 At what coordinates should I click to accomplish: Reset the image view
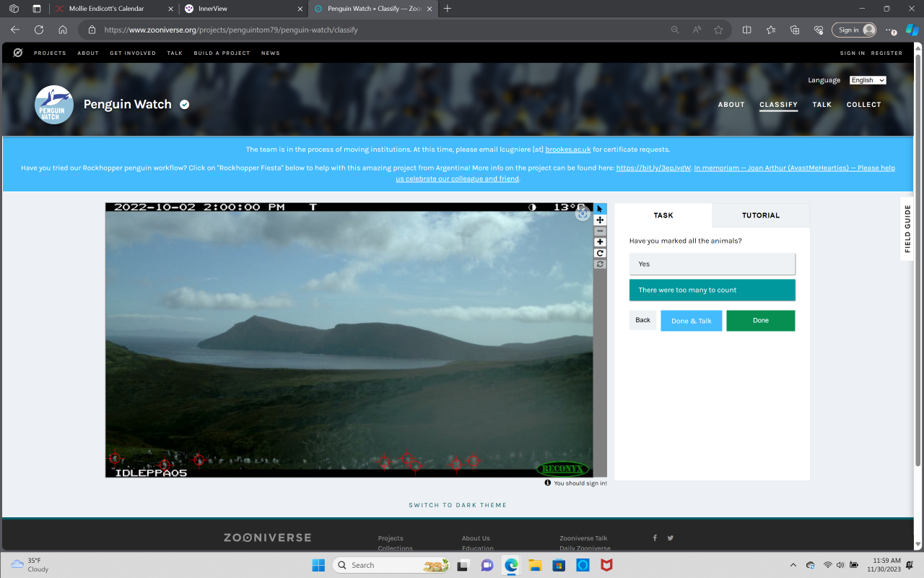pyautogui.click(x=600, y=264)
